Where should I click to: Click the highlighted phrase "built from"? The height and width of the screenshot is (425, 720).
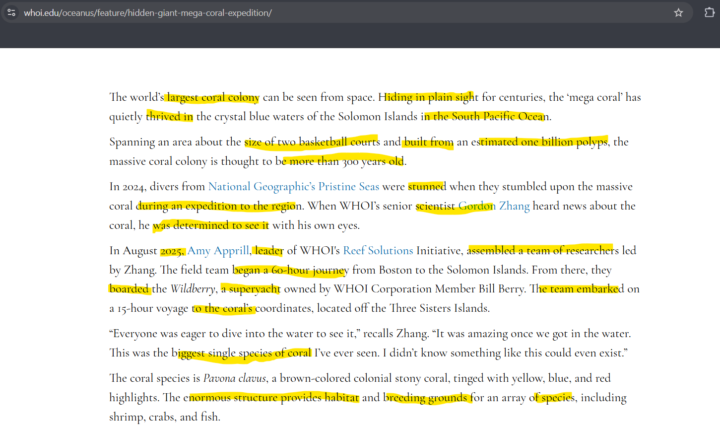tap(428, 142)
